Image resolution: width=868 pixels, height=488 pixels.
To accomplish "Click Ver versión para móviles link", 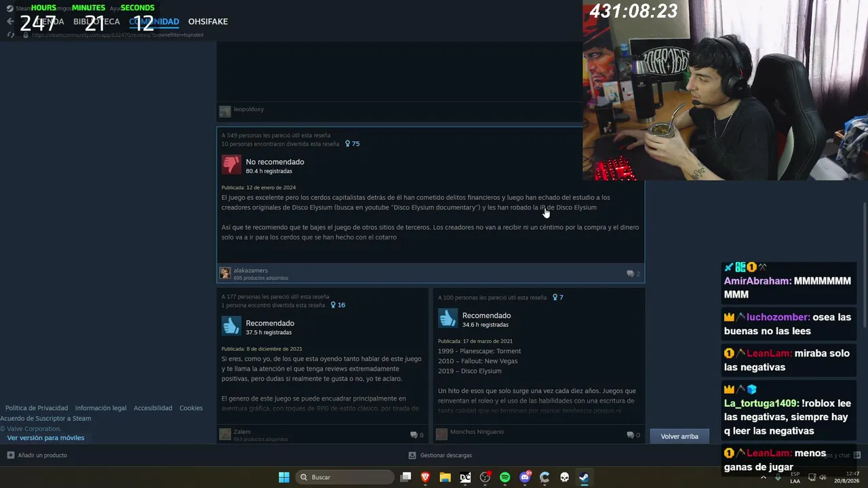I will coord(46,438).
